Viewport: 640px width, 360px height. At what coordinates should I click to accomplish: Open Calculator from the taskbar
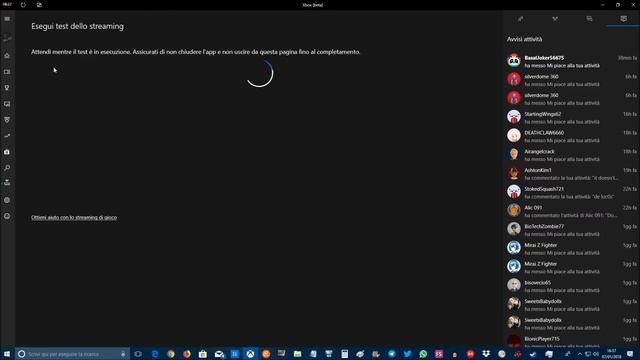point(344,354)
